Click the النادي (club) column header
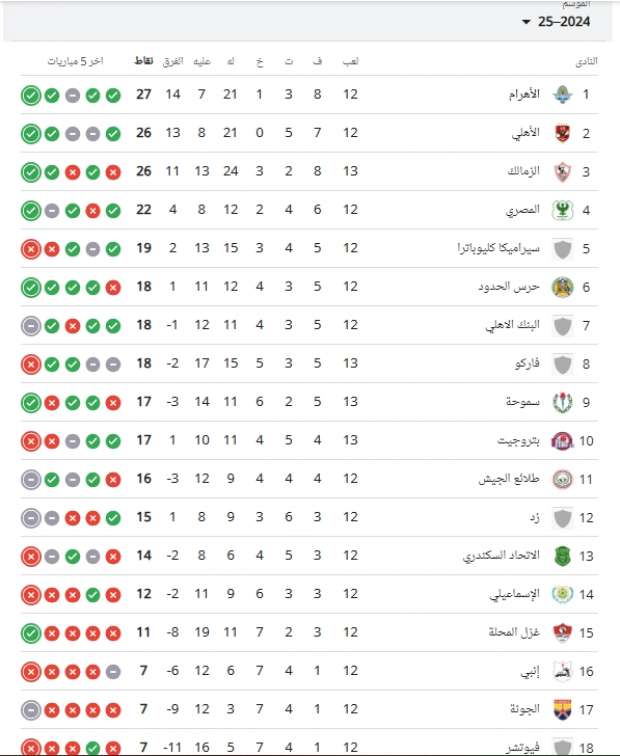Viewport: 620px width, 756px height. tap(586, 62)
